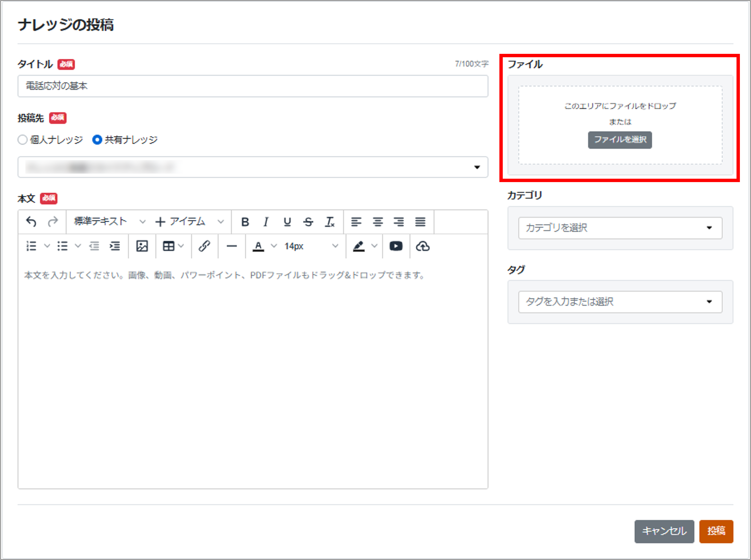Click the undo arrow in editor toolbar
Image resolution: width=751 pixels, height=560 pixels.
pyautogui.click(x=31, y=222)
